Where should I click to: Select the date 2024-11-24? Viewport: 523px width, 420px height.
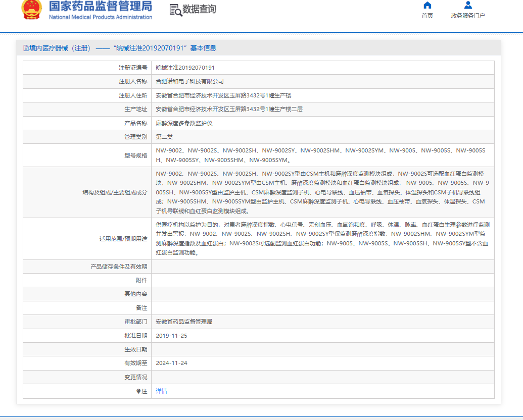pos(171,363)
